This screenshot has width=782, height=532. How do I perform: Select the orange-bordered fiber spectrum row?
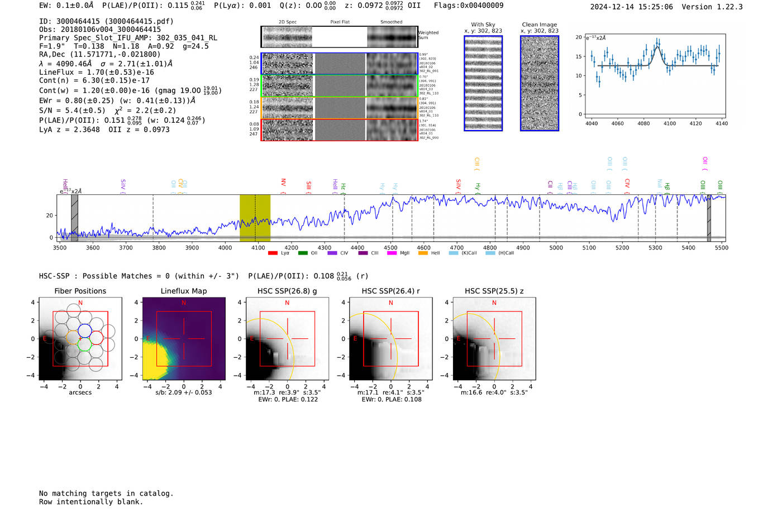(339, 108)
